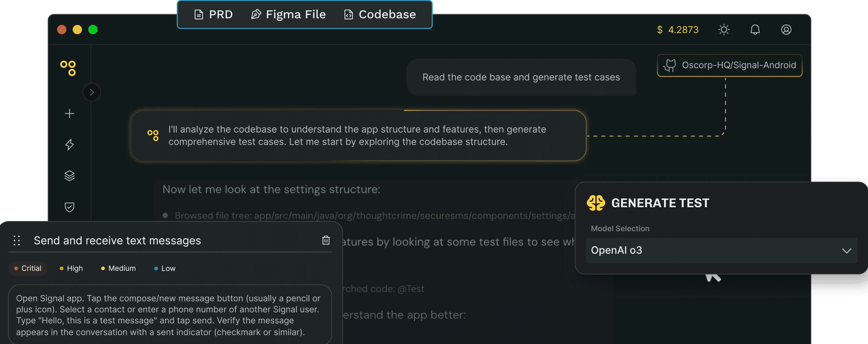This screenshot has height=344, width=868.
Task: Click the shield check sidebar icon
Action: click(x=69, y=207)
